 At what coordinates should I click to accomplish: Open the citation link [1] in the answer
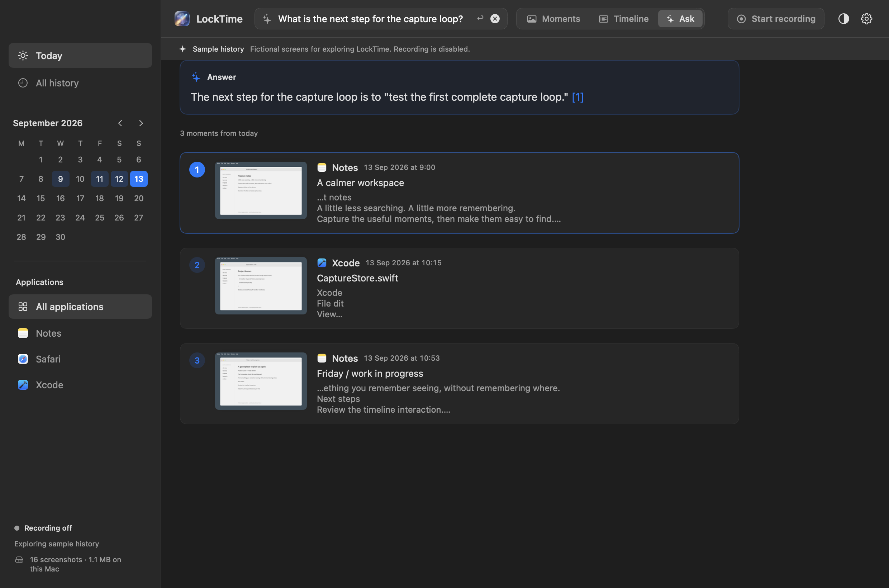[578, 97]
